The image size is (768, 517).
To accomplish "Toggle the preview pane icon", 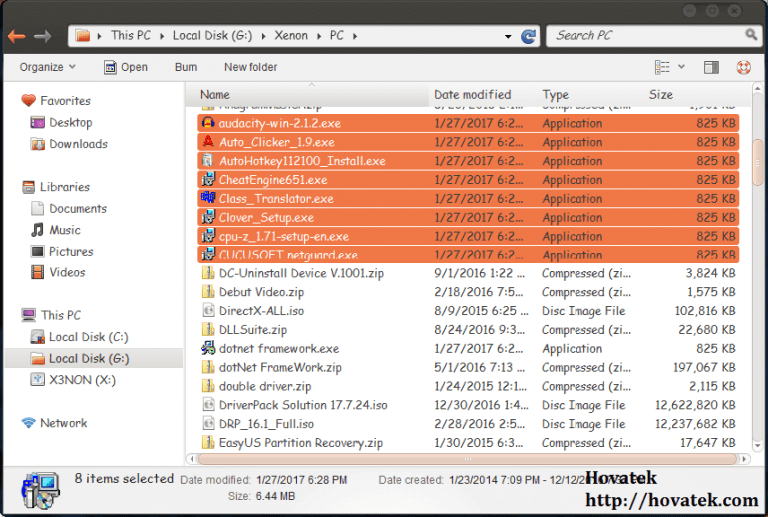I will 711,67.
